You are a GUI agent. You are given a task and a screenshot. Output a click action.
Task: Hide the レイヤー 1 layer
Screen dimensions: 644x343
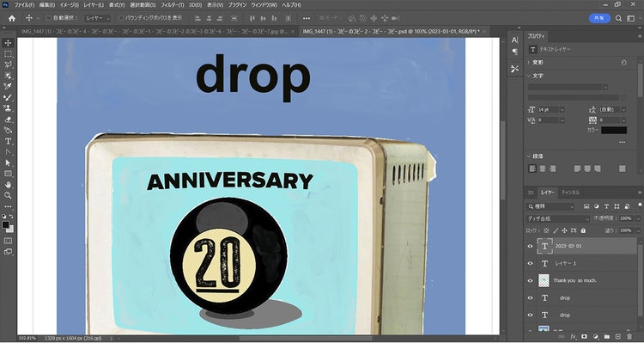click(531, 263)
